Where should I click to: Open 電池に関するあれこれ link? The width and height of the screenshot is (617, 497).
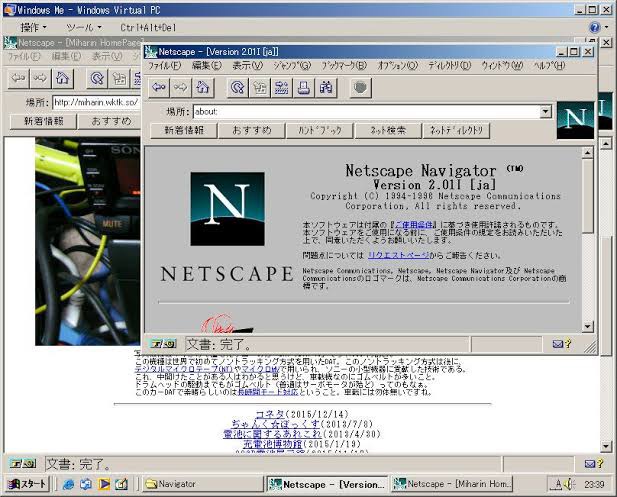point(272,434)
